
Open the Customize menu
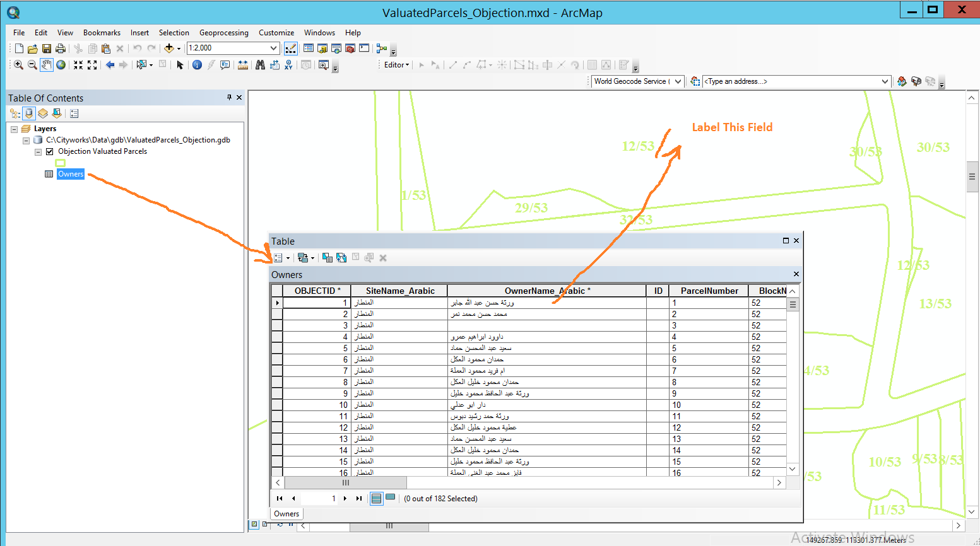(x=276, y=33)
